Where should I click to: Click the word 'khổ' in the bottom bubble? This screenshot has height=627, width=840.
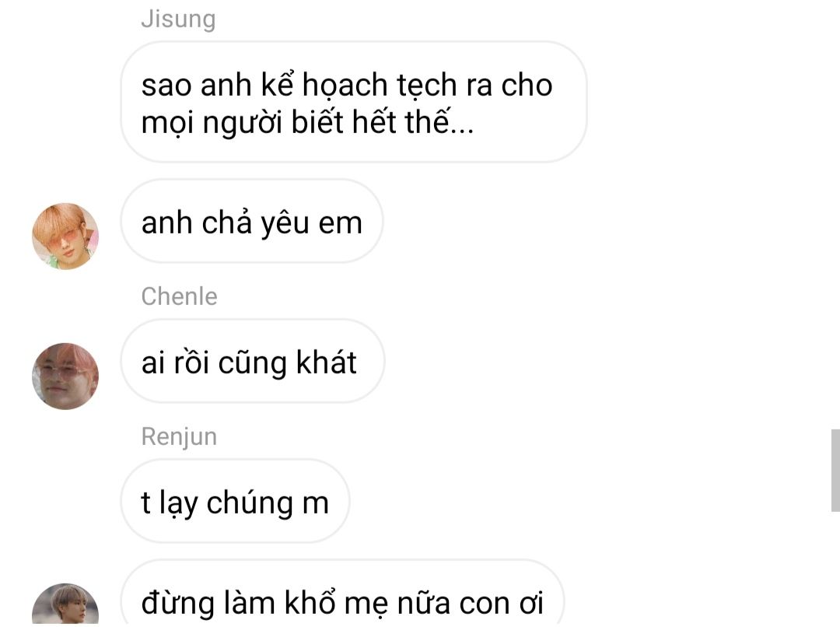[310, 602]
